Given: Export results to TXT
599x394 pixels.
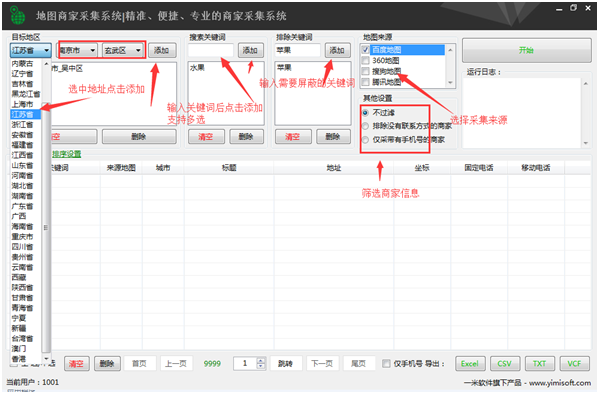Looking at the screenshot, I should click(539, 363).
